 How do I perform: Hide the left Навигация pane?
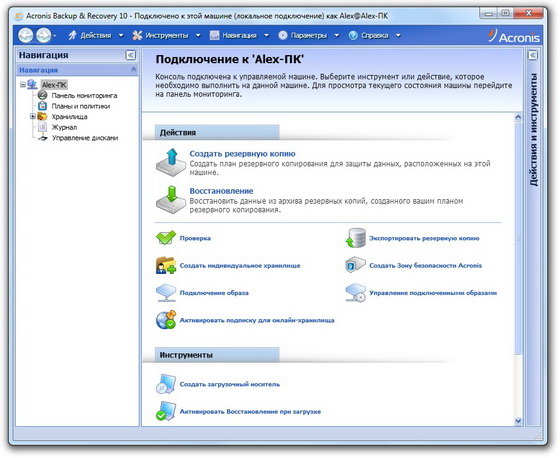(x=131, y=55)
